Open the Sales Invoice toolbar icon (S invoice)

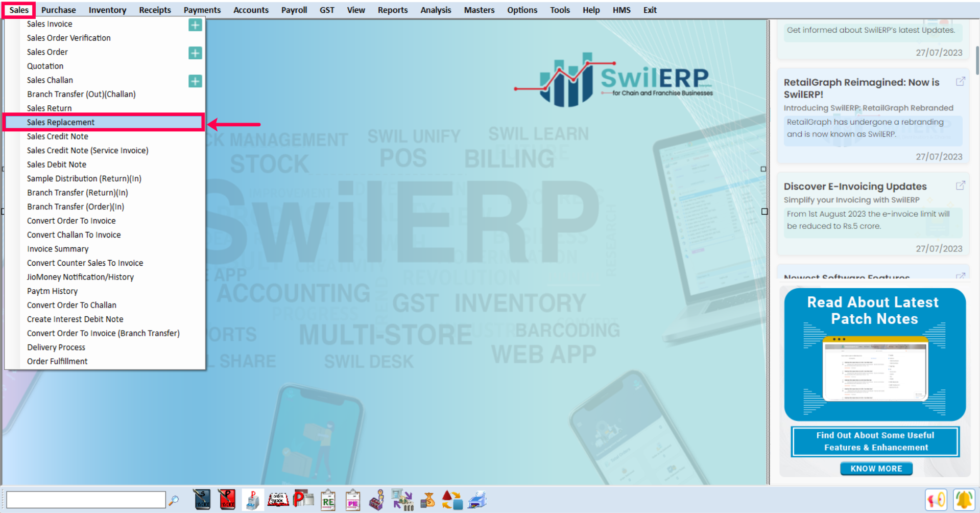click(x=202, y=500)
